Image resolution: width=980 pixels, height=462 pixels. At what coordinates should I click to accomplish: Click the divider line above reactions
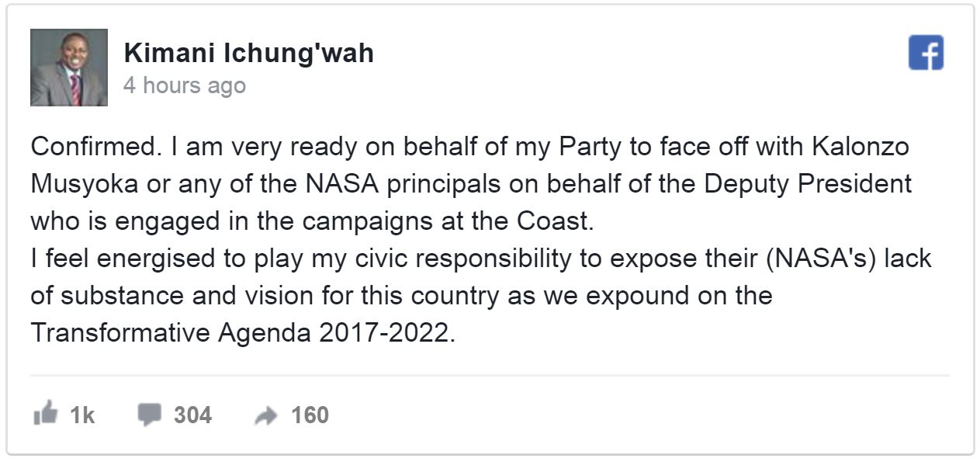click(490, 376)
